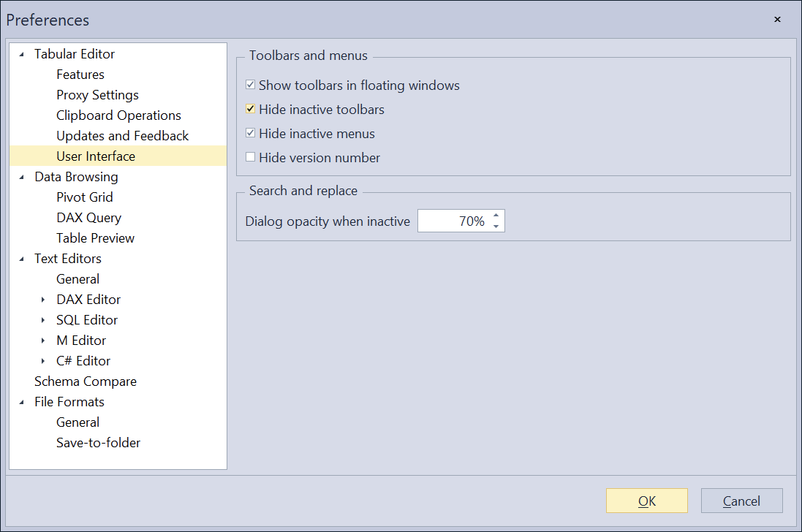Open the Save-to-folder settings
Image resolution: width=802 pixels, height=532 pixels.
(98, 442)
